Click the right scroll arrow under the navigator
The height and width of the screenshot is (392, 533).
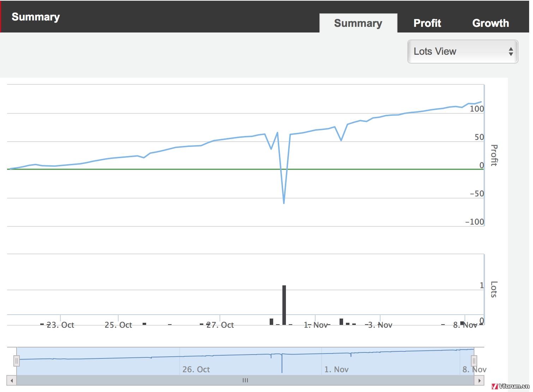pyautogui.click(x=479, y=381)
